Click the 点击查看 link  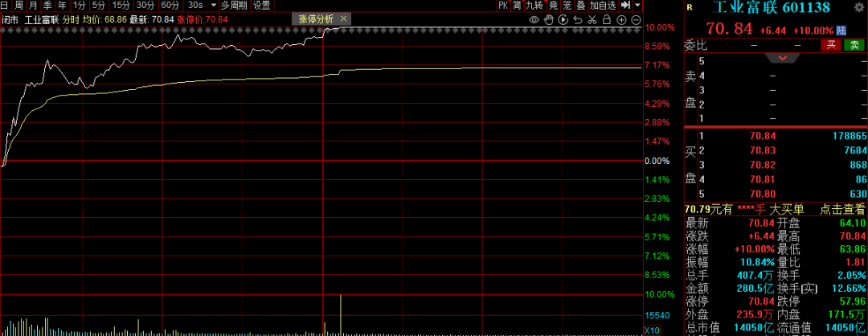click(x=842, y=209)
